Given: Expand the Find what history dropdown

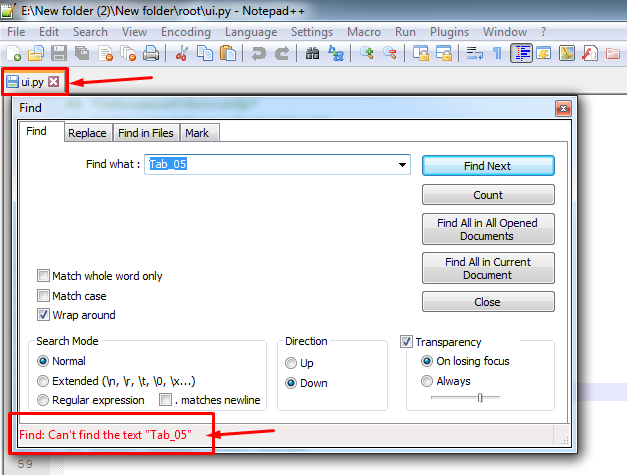Looking at the screenshot, I should coord(402,165).
